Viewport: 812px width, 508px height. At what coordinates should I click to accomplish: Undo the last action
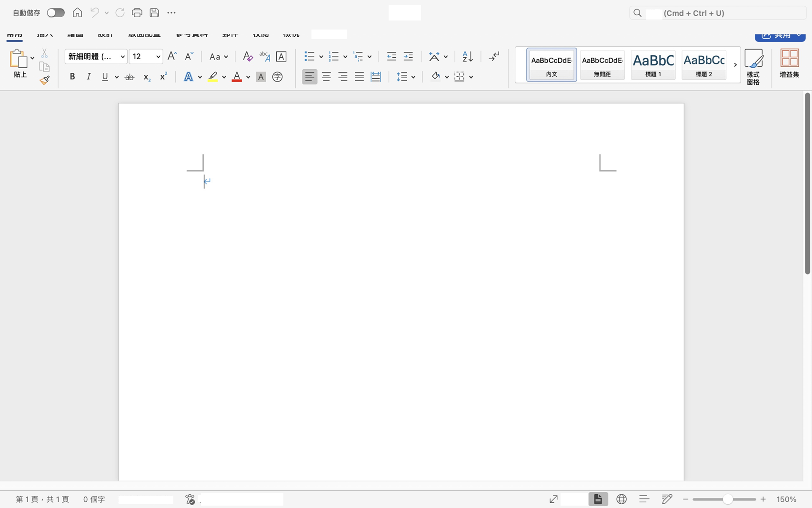pyautogui.click(x=95, y=13)
